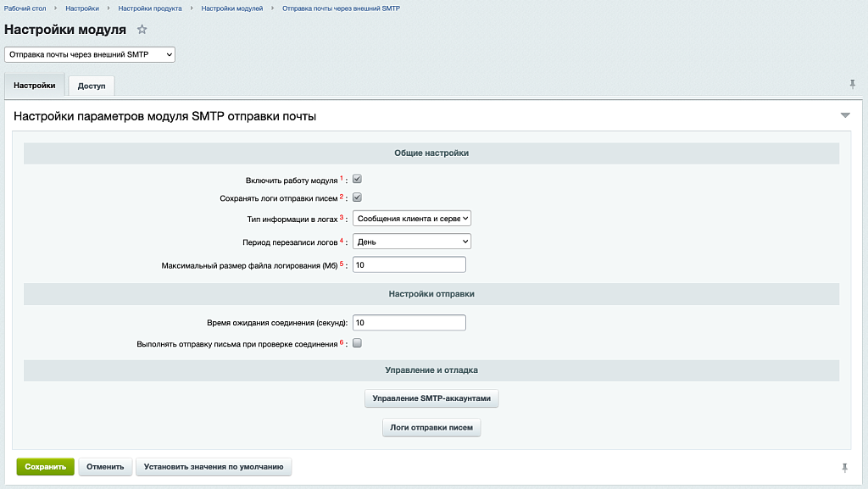This screenshot has height=489, width=868.
Task: Open the module selector dropdown
Action: click(x=90, y=54)
